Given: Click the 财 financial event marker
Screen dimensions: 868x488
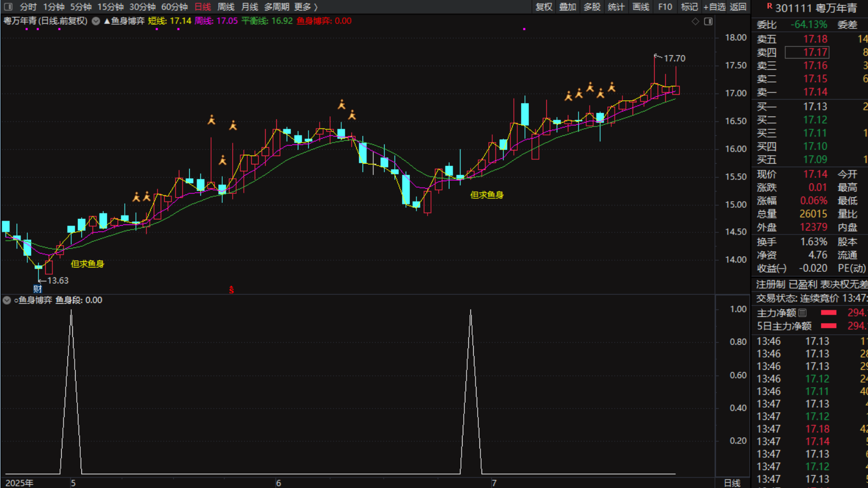Looking at the screenshot, I should tap(37, 289).
